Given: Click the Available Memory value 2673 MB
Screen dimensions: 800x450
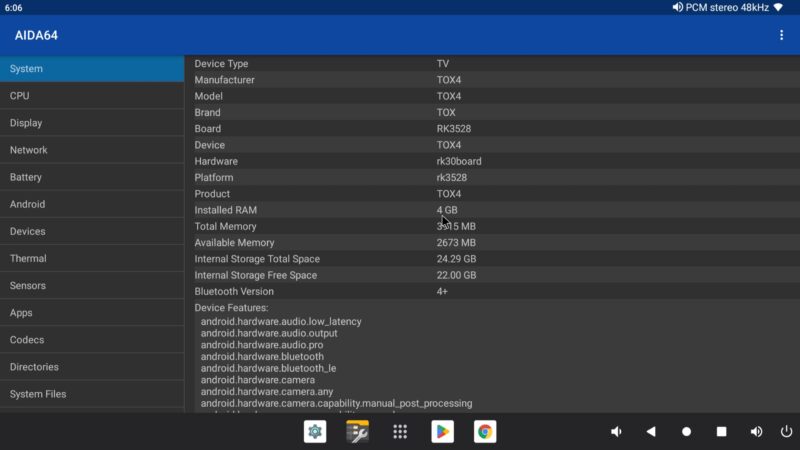Looking at the screenshot, I should pyautogui.click(x=456, y=242).
